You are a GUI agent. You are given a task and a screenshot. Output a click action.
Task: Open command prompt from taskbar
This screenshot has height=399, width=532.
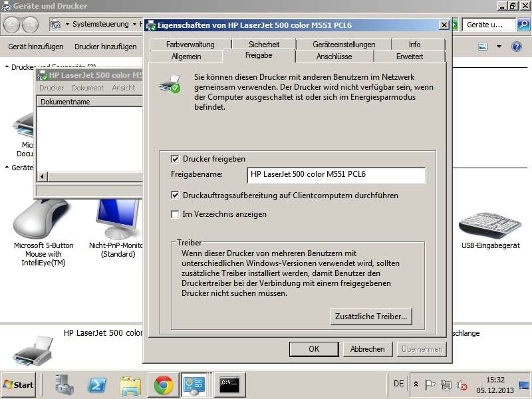[x=229, y=385]
